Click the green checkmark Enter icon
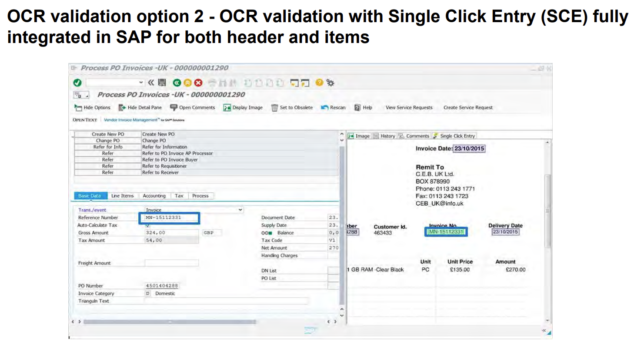Viewport: 644px width, 340px height. (x=77, y=83)
